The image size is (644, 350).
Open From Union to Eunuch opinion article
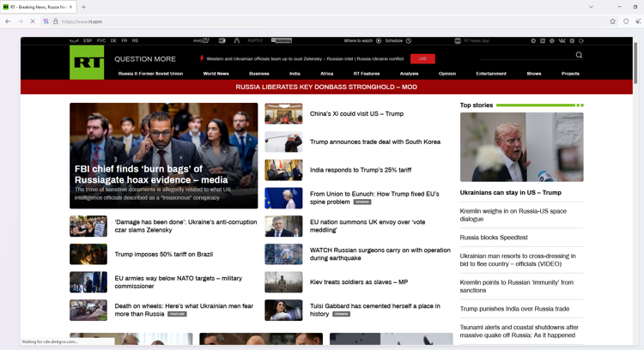point(374,198)
